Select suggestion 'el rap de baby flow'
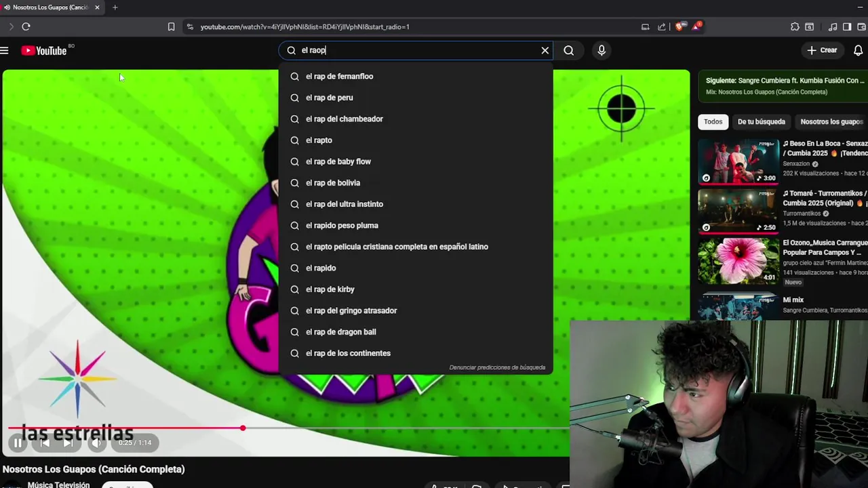The image size is (868, 488). (416, 161)
